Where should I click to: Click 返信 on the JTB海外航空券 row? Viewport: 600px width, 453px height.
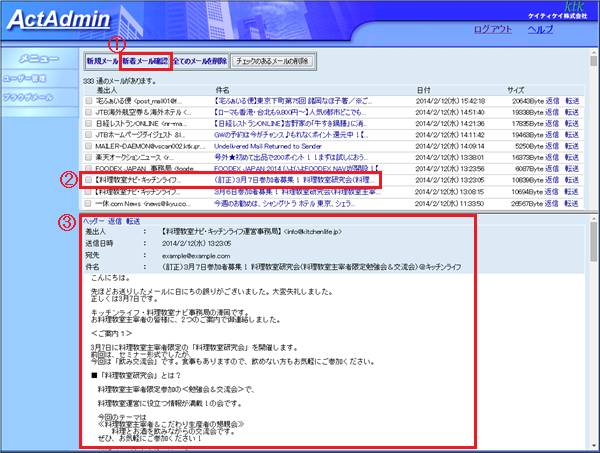[x=552, y=112]
